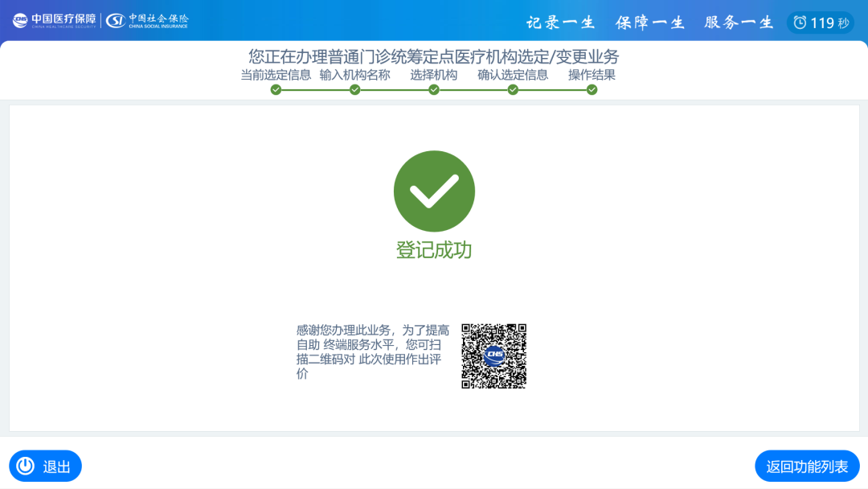Click check marker under 输入机构名称

point(355,90)
